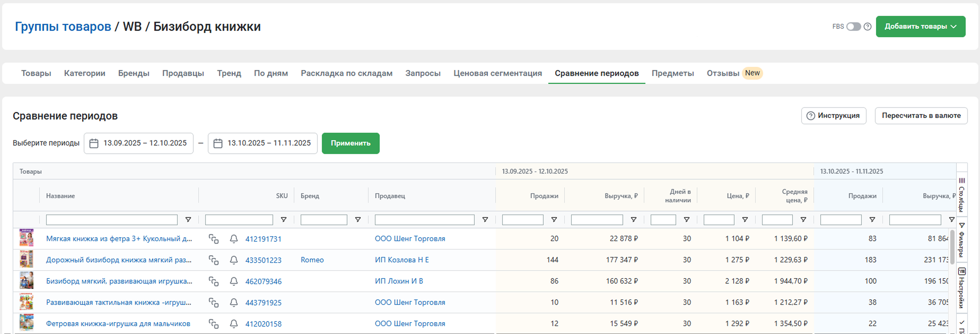The width and height of the screenshot is (980, 334).
Task: Click filter icon of Бренд column
Action: [358, 220]
